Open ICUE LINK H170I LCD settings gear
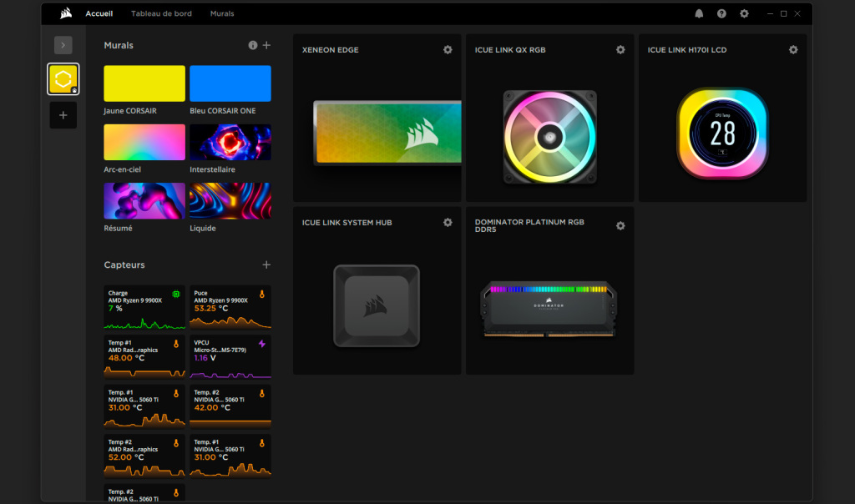855x504 pixels. click(x=793, y=50)
